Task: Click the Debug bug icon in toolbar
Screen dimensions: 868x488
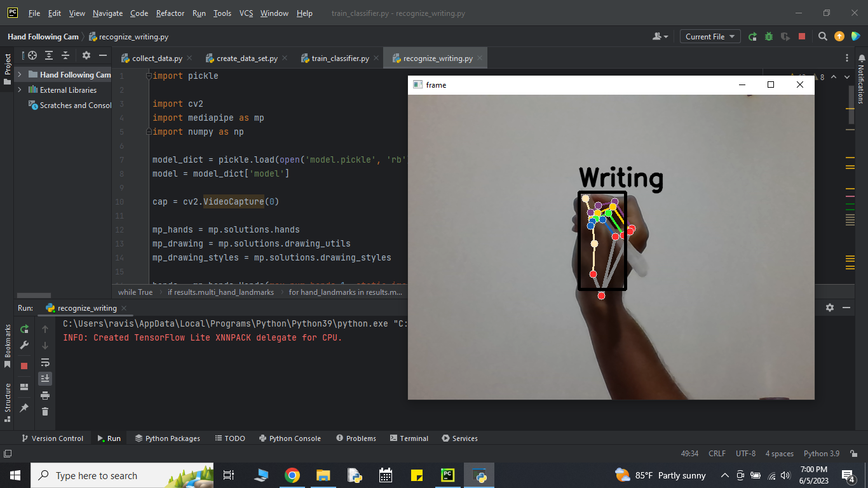Action: 769,37
